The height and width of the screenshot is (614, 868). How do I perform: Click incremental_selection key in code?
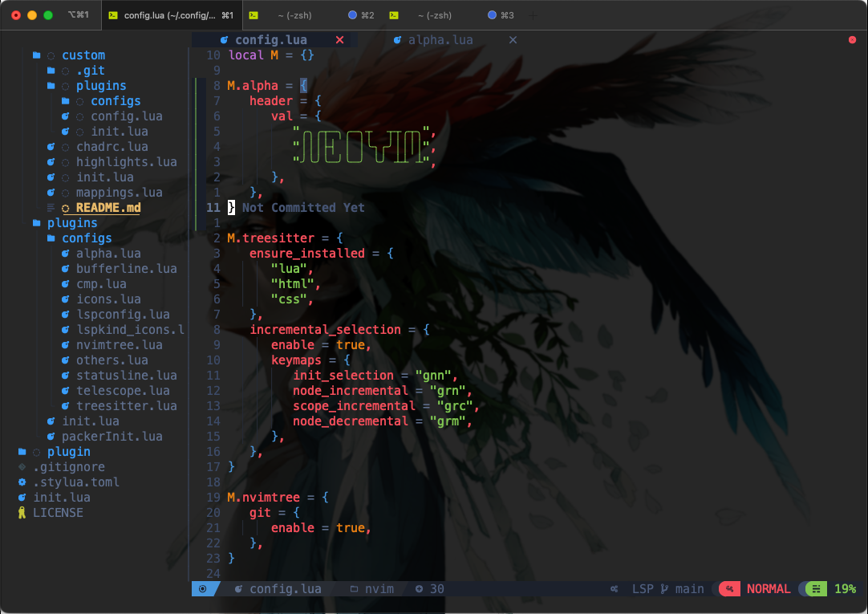click(x=325, y=330)
